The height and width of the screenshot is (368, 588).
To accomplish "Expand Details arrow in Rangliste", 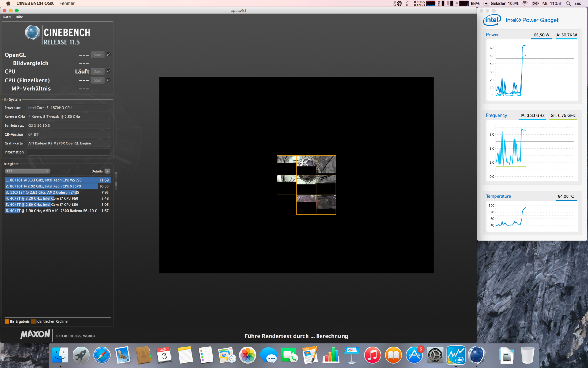I will 107,171.
